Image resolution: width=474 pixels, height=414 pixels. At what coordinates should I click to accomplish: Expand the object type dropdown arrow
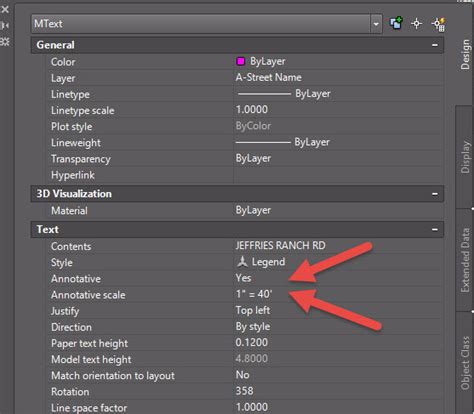376,24
